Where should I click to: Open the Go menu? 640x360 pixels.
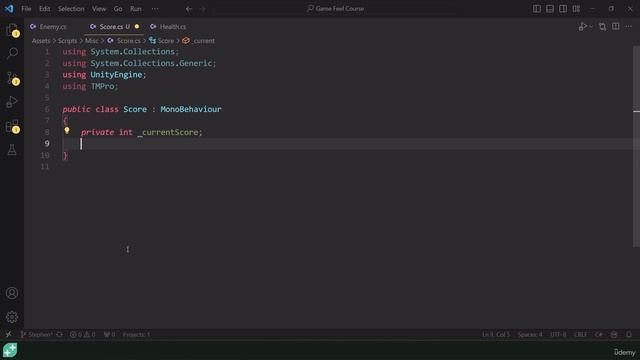pyautogui.click(x=118, y=9)
